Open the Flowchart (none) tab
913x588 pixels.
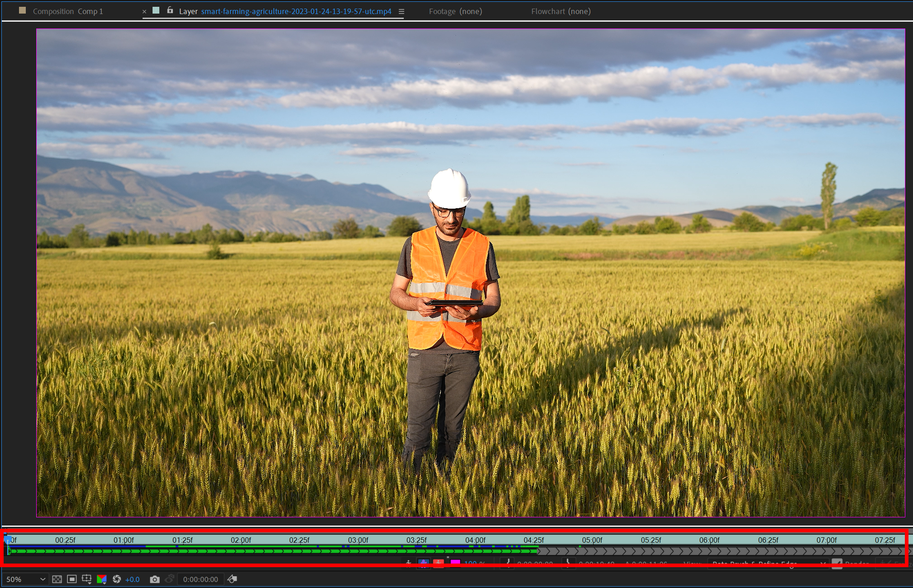point(561,11)
